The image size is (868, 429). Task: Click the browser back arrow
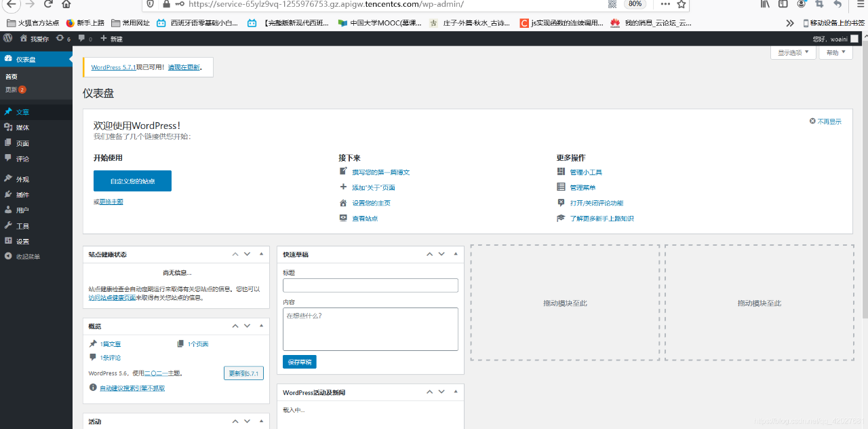(x=11, y=4)
